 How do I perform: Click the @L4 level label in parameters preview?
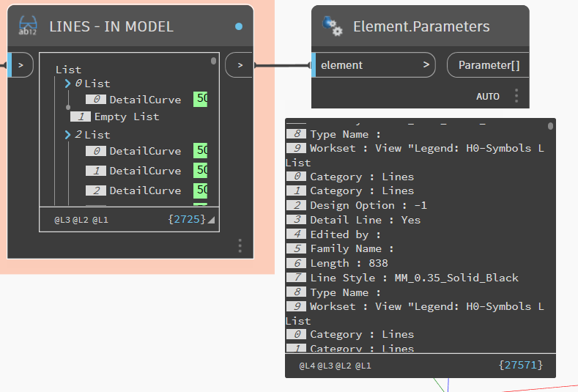307,366
